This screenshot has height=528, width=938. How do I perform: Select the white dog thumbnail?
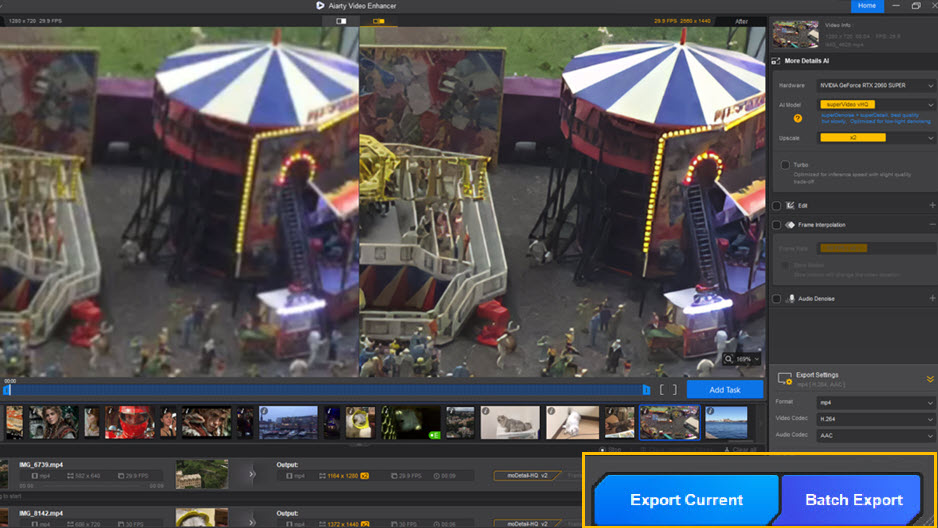coord(572,423)
